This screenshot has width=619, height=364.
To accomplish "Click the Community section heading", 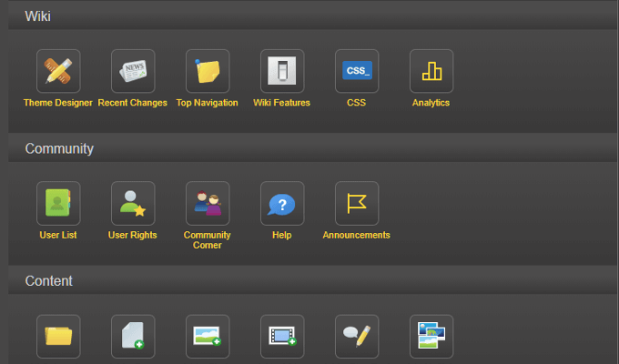I will (59, 148).
